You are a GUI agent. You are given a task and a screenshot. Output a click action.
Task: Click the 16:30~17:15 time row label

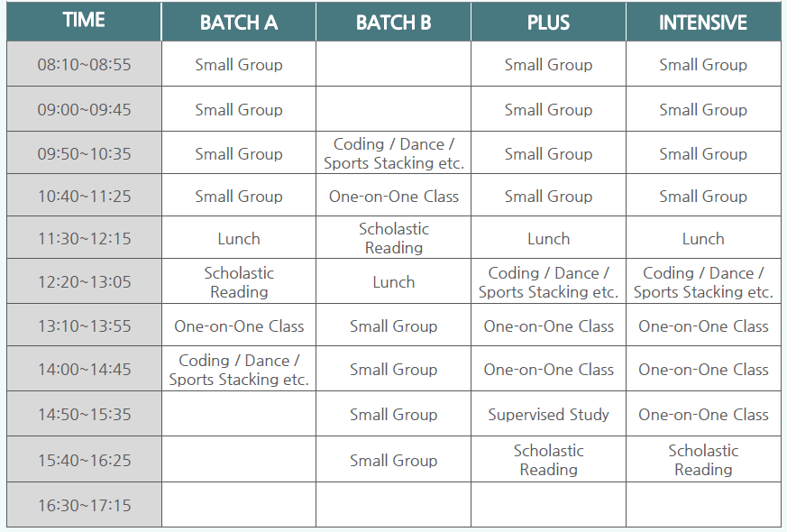coord(84,505)
